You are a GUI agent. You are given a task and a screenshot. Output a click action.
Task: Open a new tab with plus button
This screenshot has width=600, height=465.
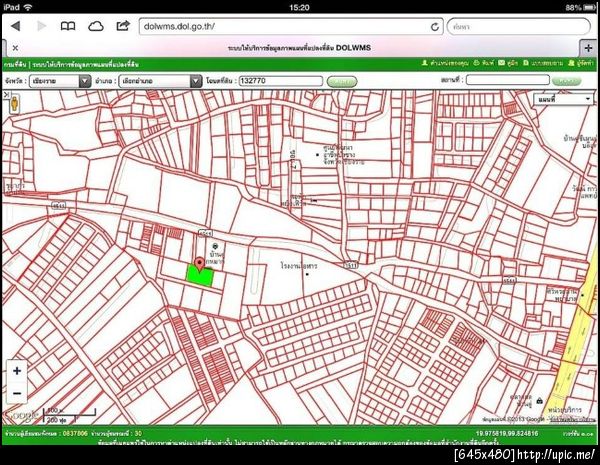click(588, 48)
